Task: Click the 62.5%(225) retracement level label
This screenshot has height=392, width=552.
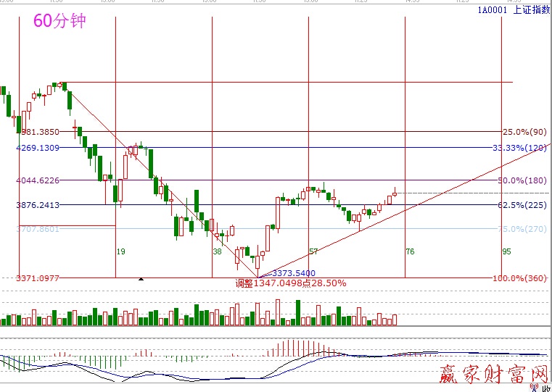Action: point(523,205)
